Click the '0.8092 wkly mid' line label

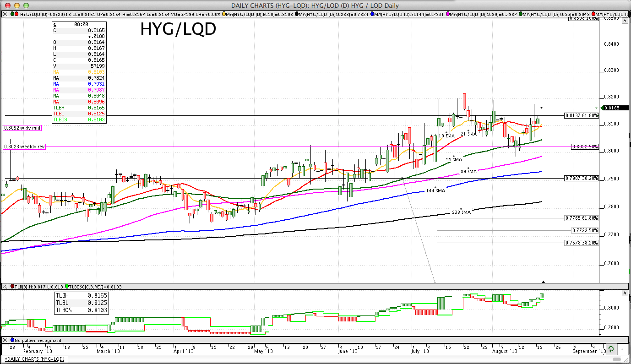click(x=22, y=128)
